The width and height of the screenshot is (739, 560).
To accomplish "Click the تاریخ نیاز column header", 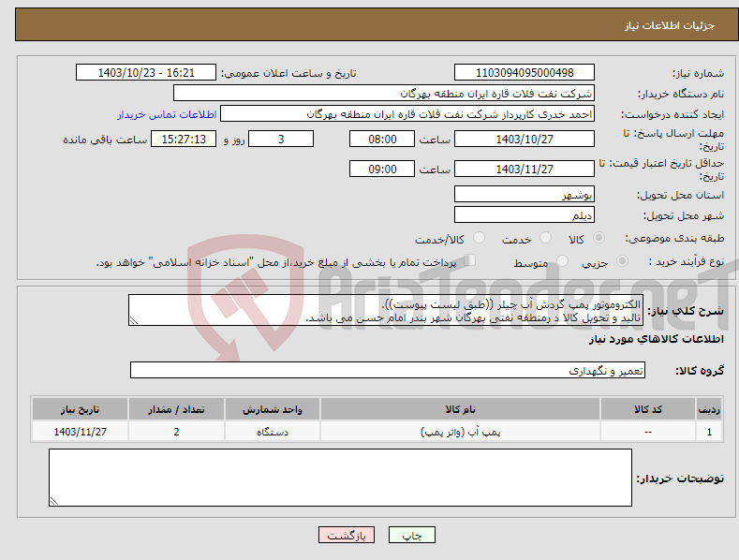I will (x=81, y=409).
